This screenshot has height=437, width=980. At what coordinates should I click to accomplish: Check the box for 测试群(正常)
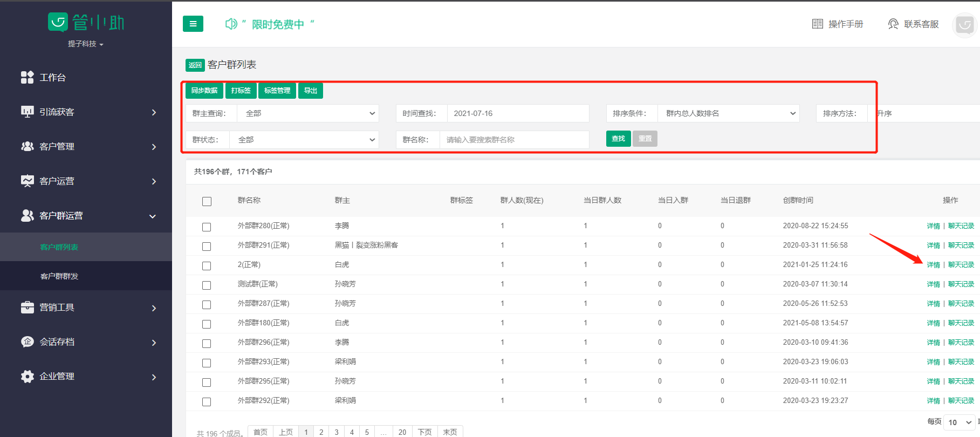pos(207,285)
